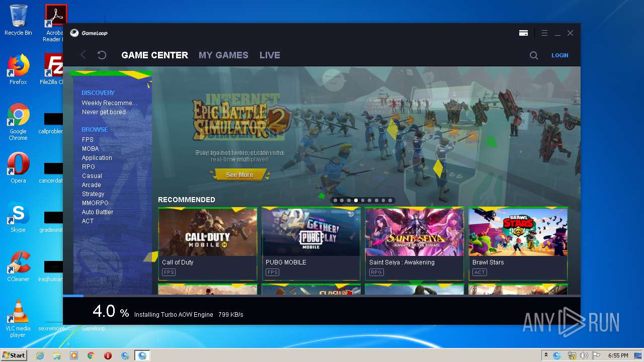
Task: Click ACT tag under Brawl Stars
Action: tap(479, 273)
